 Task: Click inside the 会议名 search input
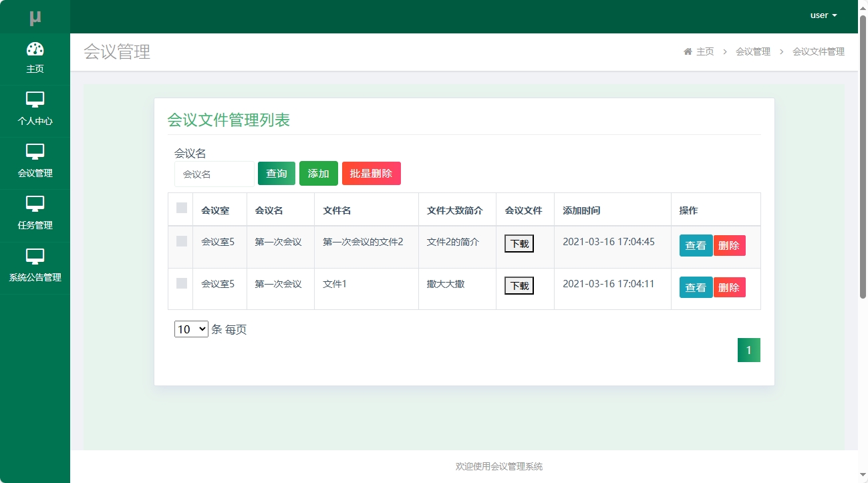(214, 174)
